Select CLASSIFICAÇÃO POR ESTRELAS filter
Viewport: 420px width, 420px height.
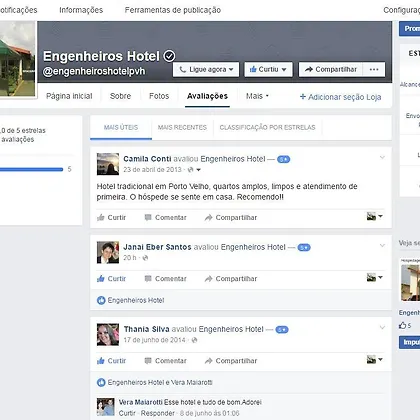pos(267,127)
